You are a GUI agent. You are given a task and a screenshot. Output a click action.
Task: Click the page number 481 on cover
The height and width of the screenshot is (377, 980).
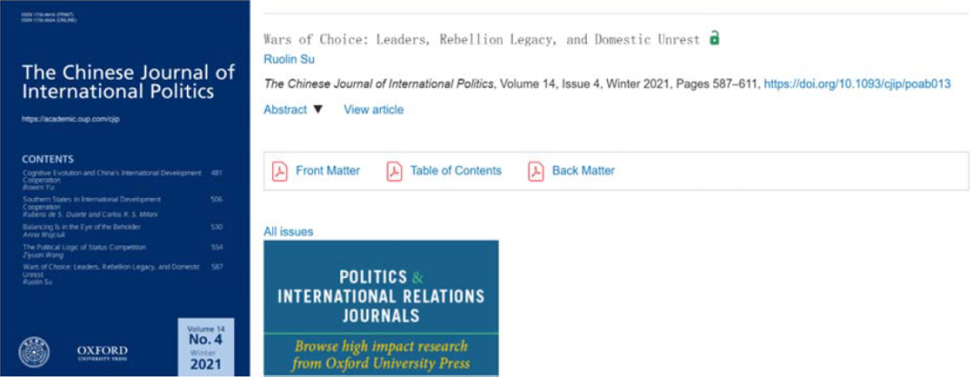217,172
